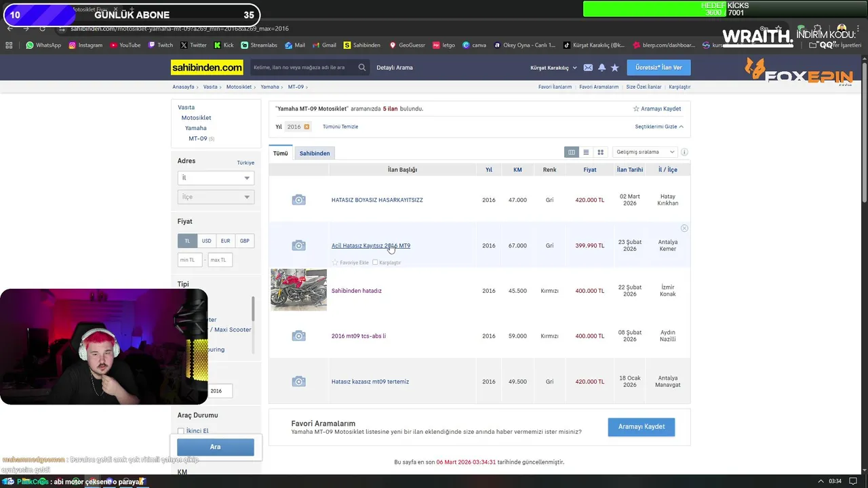The width and height of the screenshot is (868, 488).
Task: Tick the İkinci El checkbox
Action: point(181,431)
